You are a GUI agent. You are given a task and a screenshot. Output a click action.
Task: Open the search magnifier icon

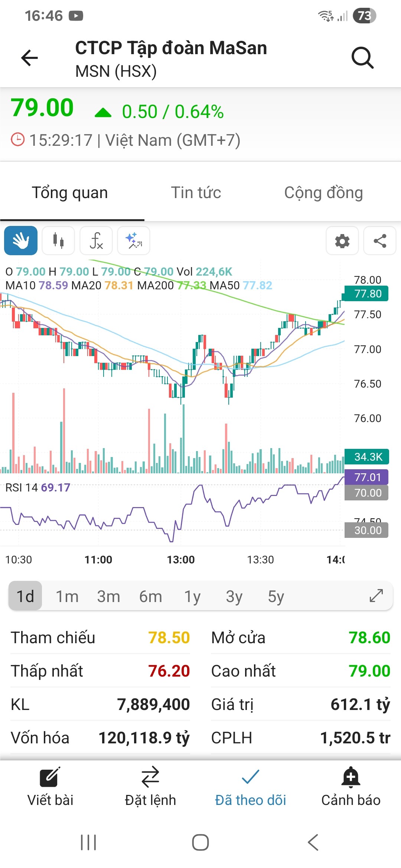click(x=362, y=58)
